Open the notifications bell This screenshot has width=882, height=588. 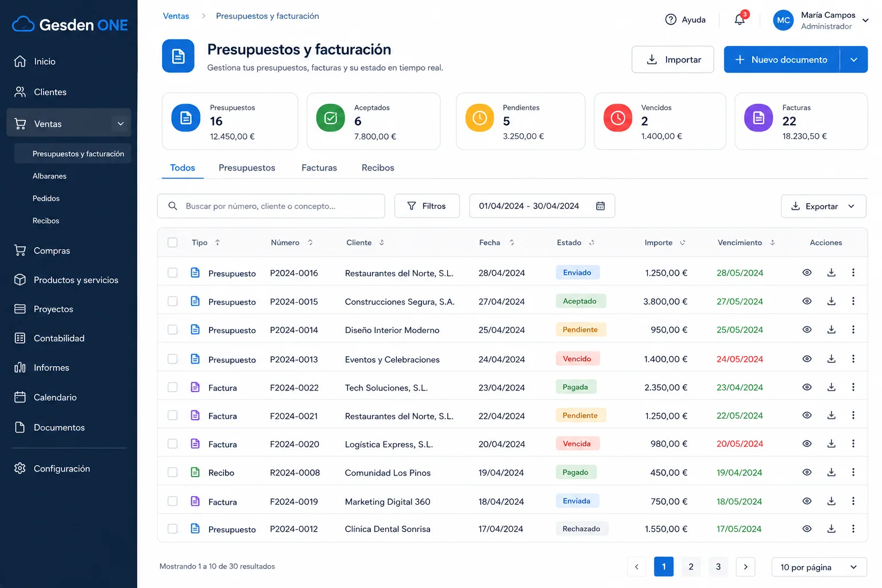[x=740, y=20]
